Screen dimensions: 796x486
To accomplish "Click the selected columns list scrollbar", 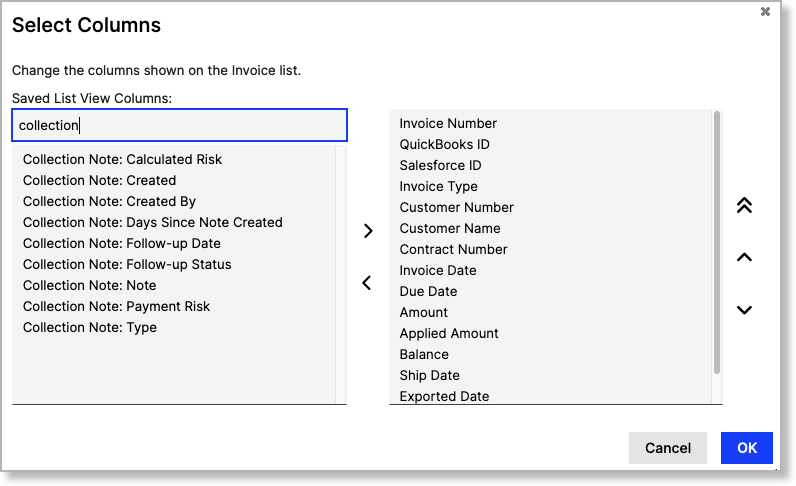I will (x=717, y=243).
